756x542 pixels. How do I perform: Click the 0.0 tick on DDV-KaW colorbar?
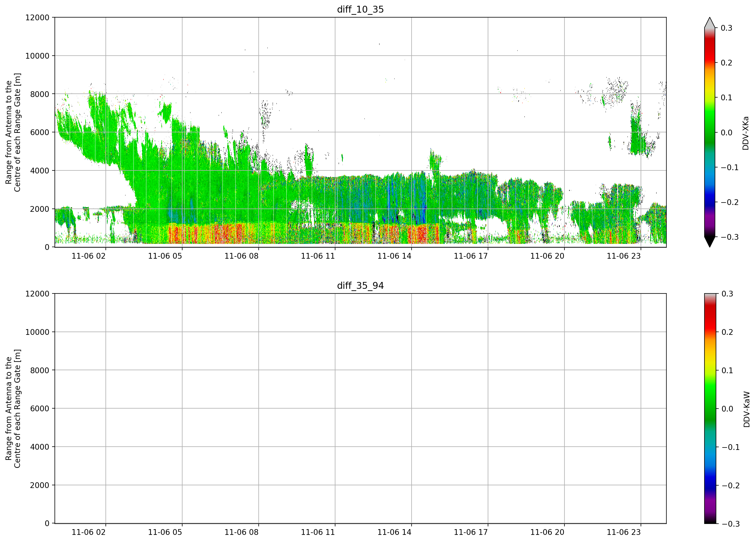click(727, 409)
